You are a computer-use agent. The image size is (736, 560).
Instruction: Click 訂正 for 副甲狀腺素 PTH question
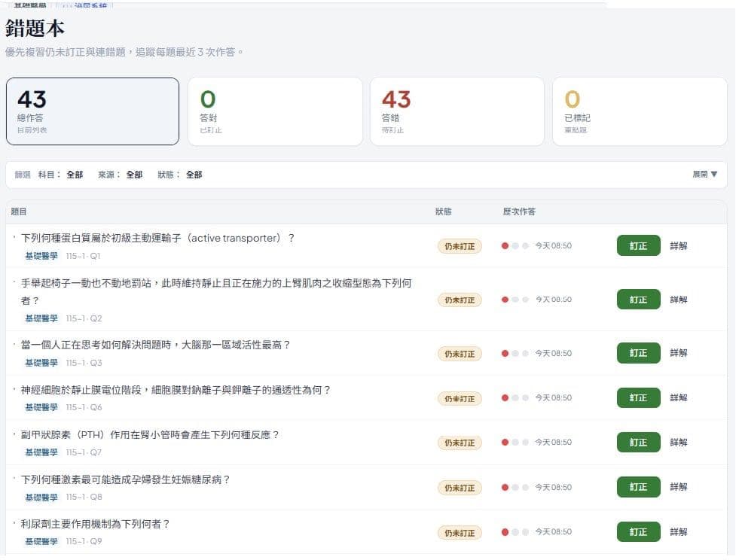click(x=638, y=443)
